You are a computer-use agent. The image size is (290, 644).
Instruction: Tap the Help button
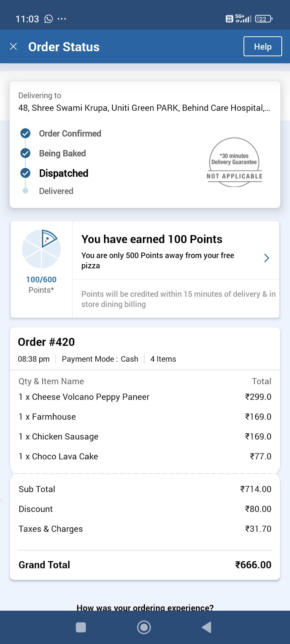pyautogui.click(x=262, y=47)
